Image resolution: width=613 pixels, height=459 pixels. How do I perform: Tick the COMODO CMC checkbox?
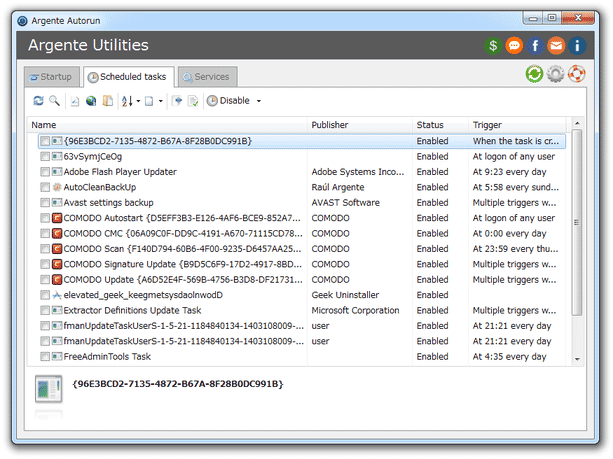(x=45, y=234)
